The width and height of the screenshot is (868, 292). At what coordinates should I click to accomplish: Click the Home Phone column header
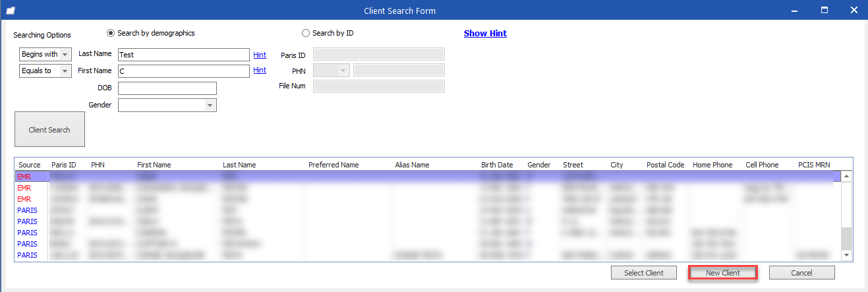click(712, 165)
